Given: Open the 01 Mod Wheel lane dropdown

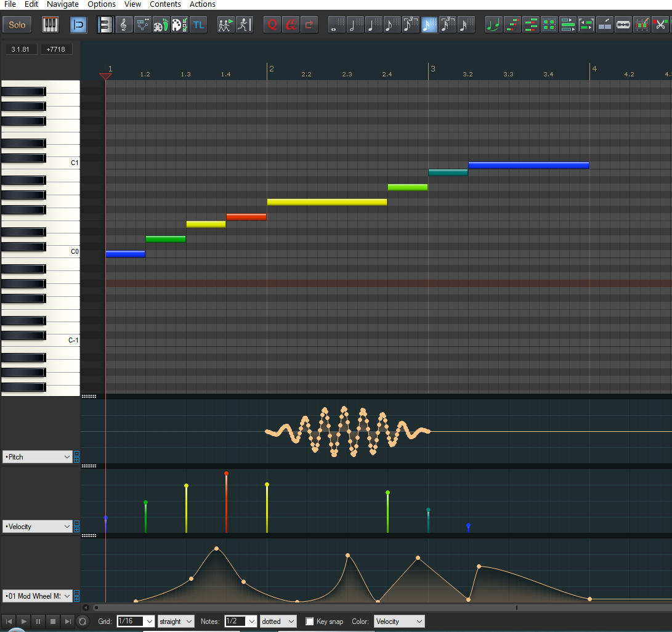Looking at the screenshot, I should [x=37, y=596].
